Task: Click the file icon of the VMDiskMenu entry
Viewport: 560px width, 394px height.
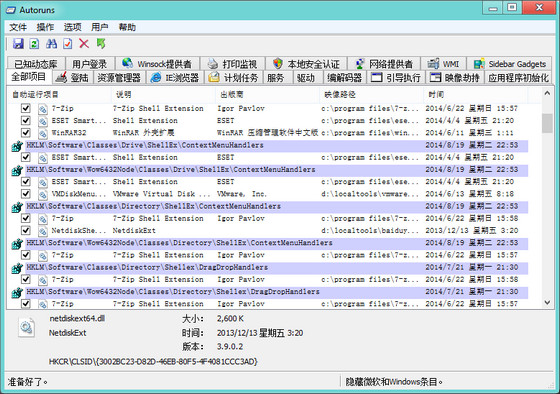Action: [x=43, y=194]
